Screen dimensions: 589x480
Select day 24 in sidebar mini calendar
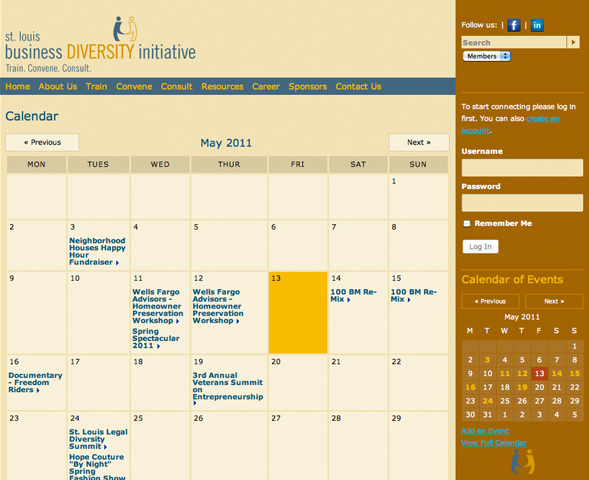(487, 401)
